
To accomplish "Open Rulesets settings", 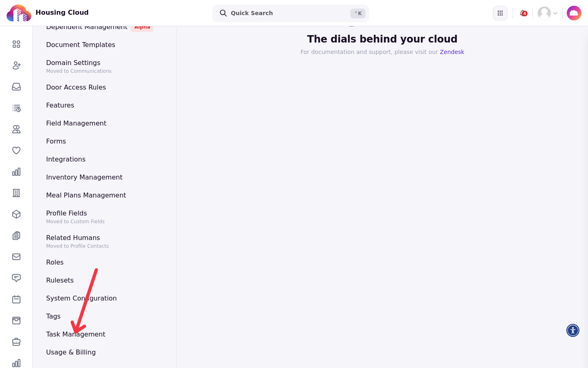I will point(60,280).
